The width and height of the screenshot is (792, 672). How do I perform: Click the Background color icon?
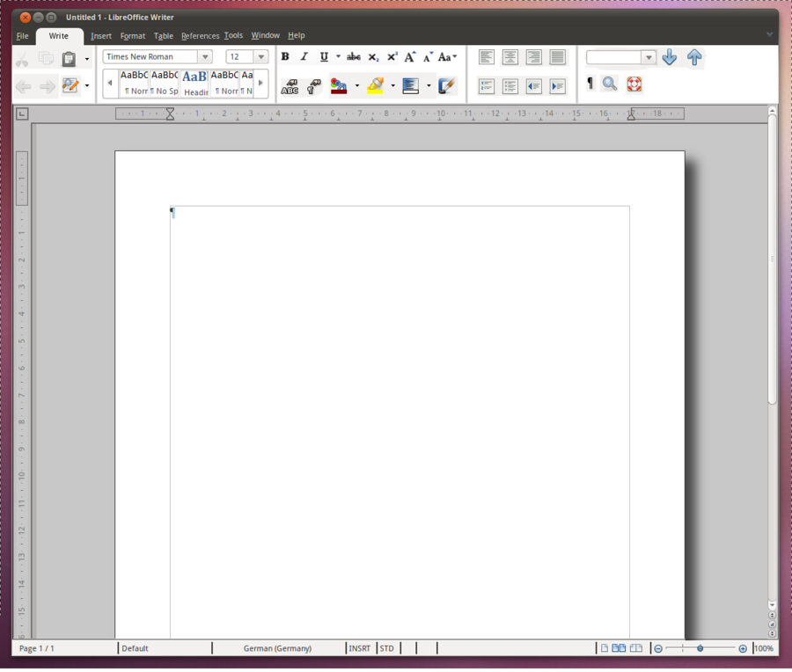411,86
